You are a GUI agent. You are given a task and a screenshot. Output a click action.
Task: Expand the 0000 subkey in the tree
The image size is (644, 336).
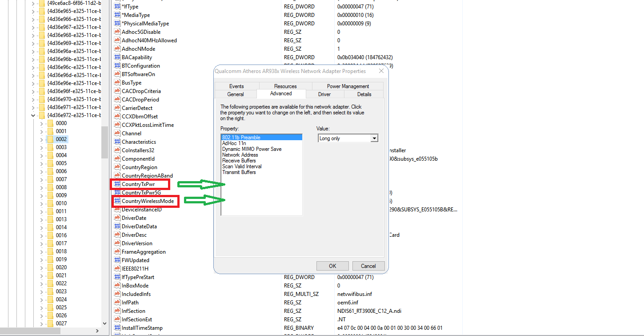[42, 123]
